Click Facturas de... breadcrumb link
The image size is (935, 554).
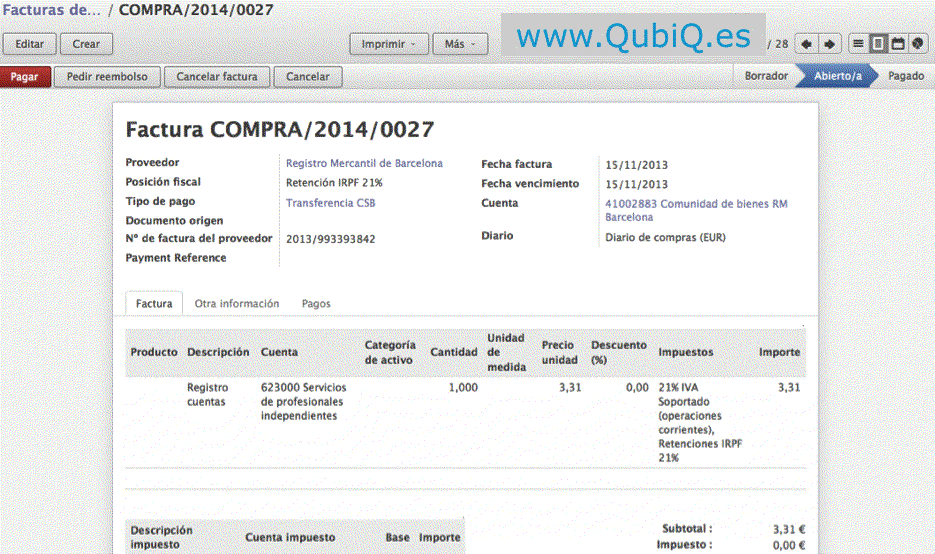tap(51, 10)
